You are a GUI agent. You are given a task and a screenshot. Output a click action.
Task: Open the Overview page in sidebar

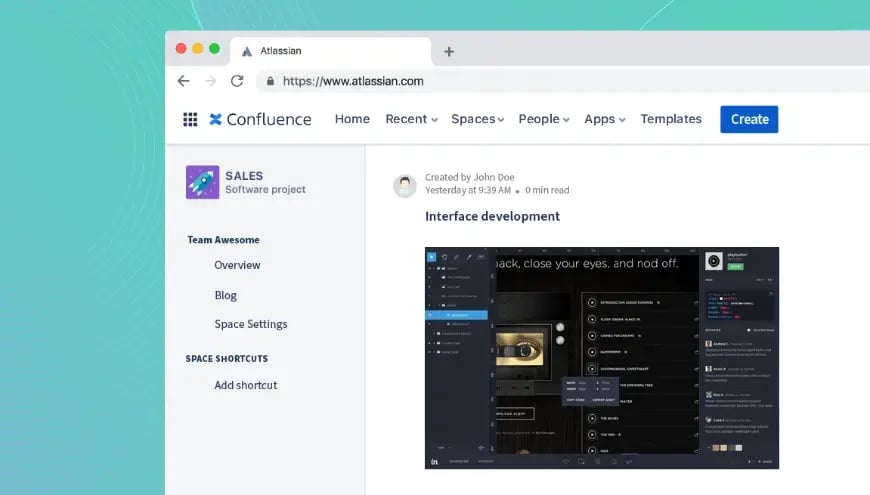click(237, 265)
